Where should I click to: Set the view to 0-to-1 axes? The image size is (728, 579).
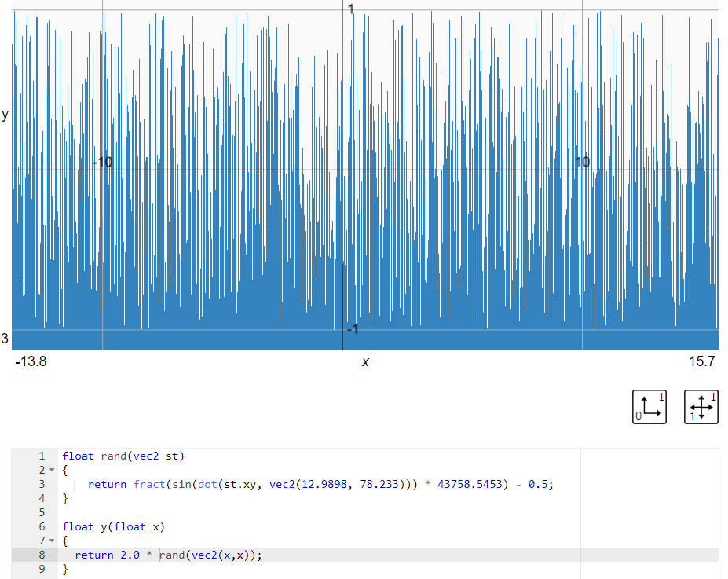tap(649, 407)
